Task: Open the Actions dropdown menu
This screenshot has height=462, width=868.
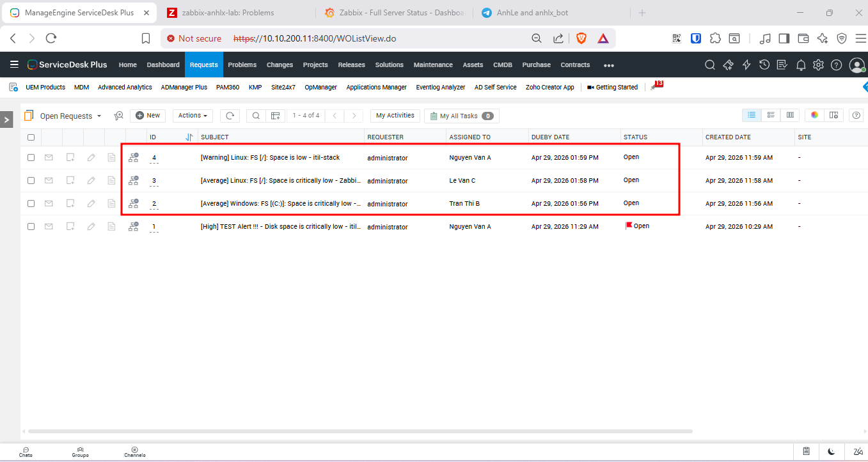Action: tap(193, 116)
